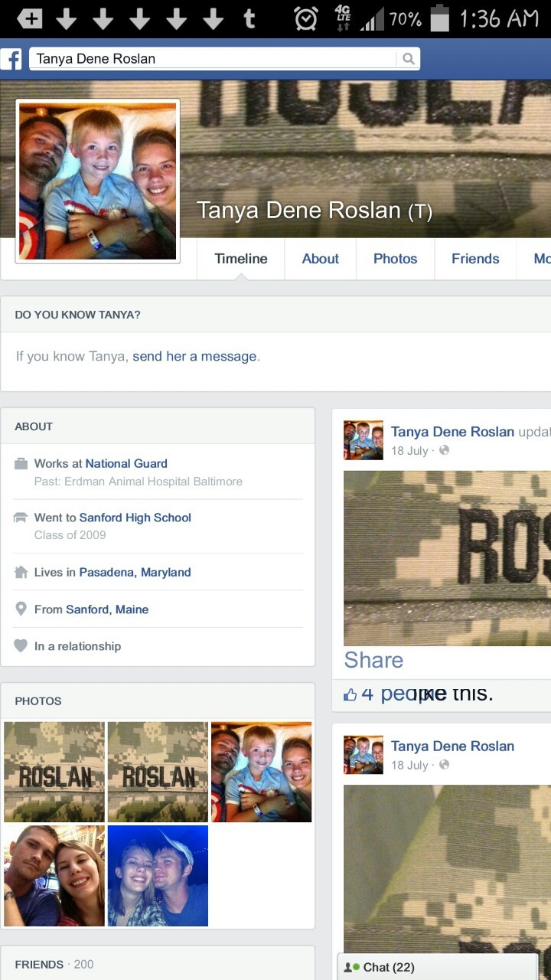551x980 pixels.
Task: Open the PHOTOS section header
Action: click(x=158, y=701)
